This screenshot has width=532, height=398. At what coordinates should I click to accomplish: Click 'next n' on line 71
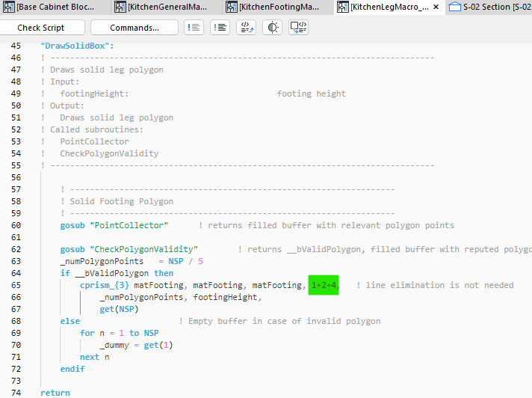(94, 358)
